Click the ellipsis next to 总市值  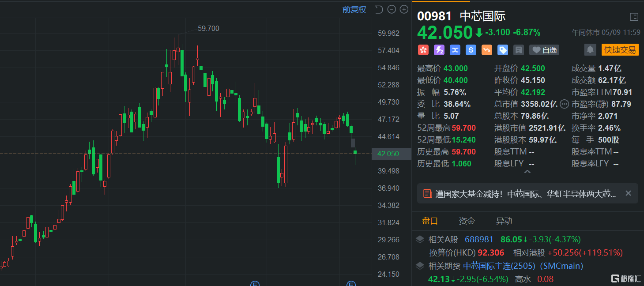(x=564, y=104)
